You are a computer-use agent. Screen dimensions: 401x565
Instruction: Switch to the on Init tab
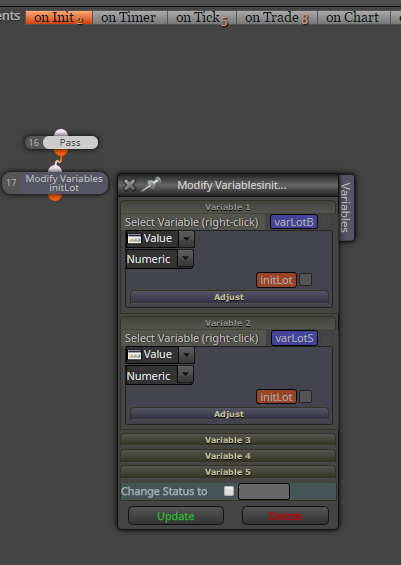click(x=59, y=17)
